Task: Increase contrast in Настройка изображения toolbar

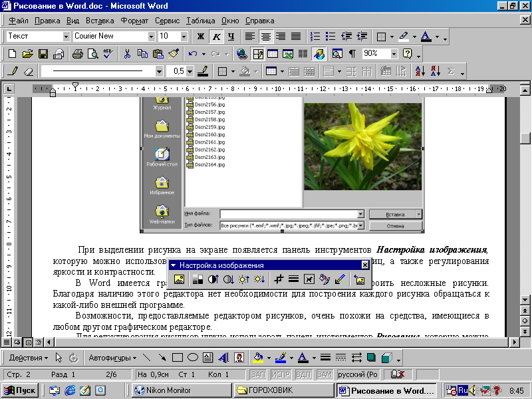Action: 213,279
